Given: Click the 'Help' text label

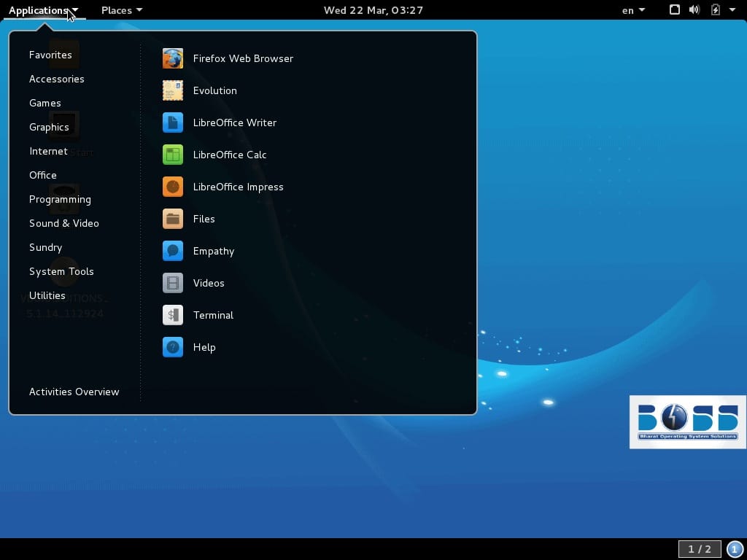Looking at the screenshot, I should tap(204, 348).
